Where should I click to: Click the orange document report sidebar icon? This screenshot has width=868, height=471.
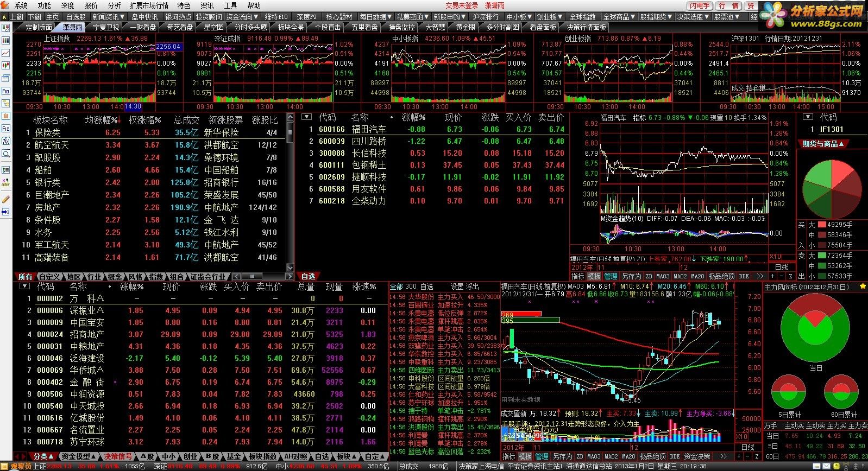tap(5, 116)
